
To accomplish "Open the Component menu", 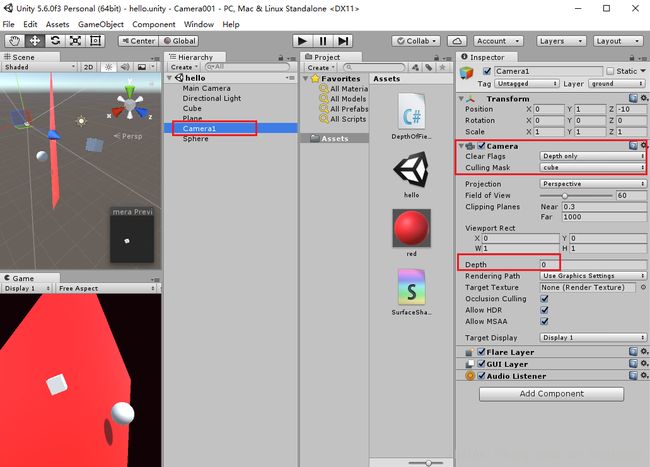I will (x=154, y=24).
